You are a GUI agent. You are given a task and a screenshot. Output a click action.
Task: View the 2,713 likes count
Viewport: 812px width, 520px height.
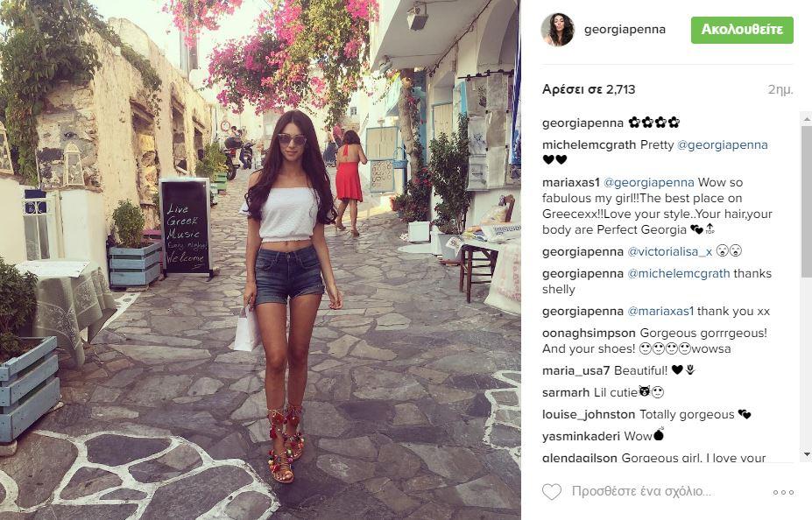(x=589, y=89)
